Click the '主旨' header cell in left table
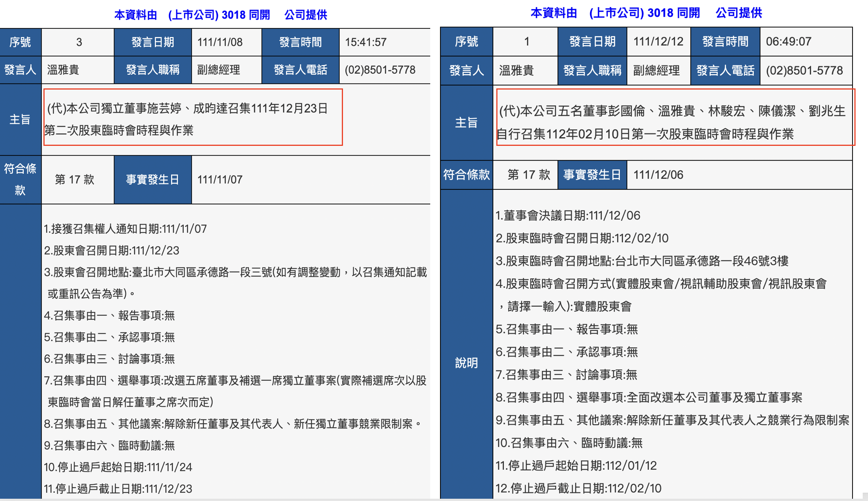The height and width of the screenshot is (501, 868). point(20,119)
